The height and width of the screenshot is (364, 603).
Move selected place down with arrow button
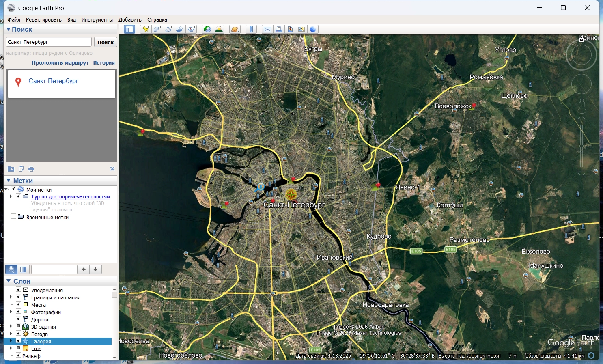95,269
